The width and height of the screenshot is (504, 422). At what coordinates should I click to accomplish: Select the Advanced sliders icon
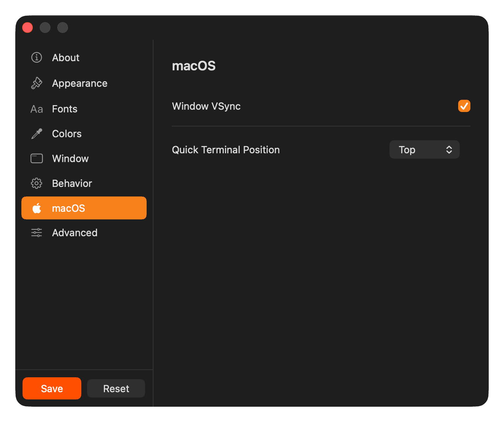pos(36,232)
